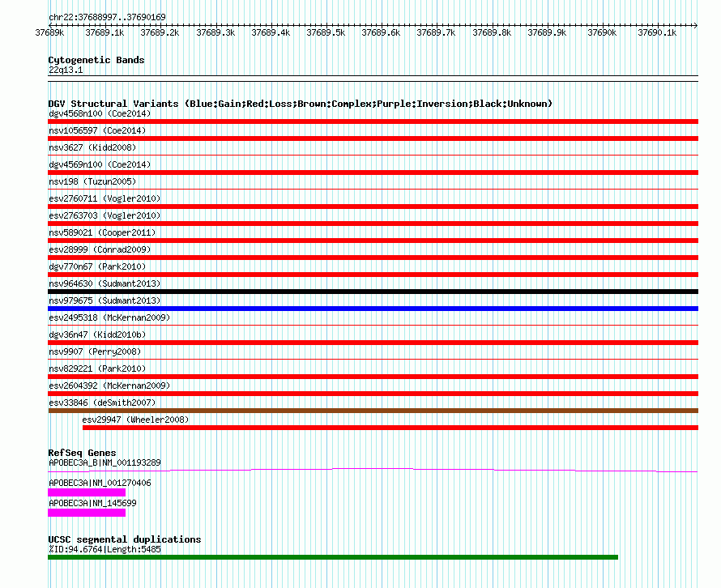Open variant nsv589021 (Cooper2011) label
This screenshot has width=721, height=588.
pos(102,232)
